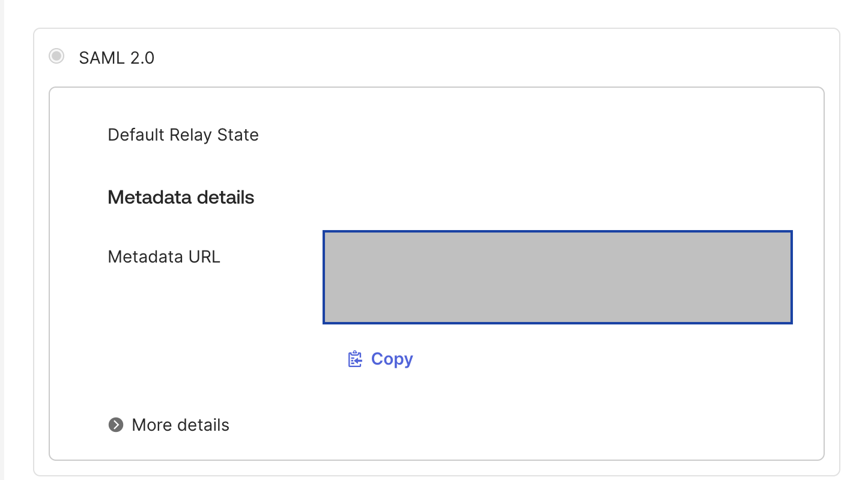The image size is (868, 480).
Task: Click the word "URL" in the Metadata URL label
Action: pos(203,257)
